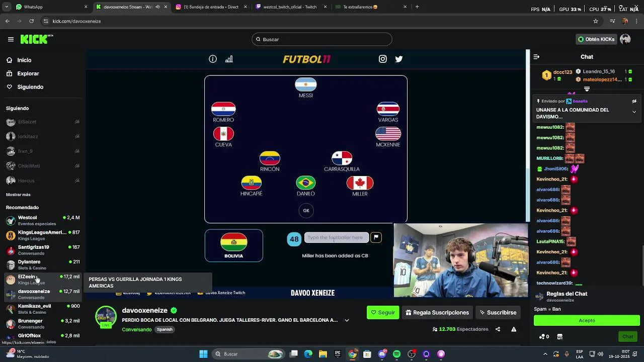Follow the channel with Seguir button
The height and width of the screenshot is (362, 644).
383,312
